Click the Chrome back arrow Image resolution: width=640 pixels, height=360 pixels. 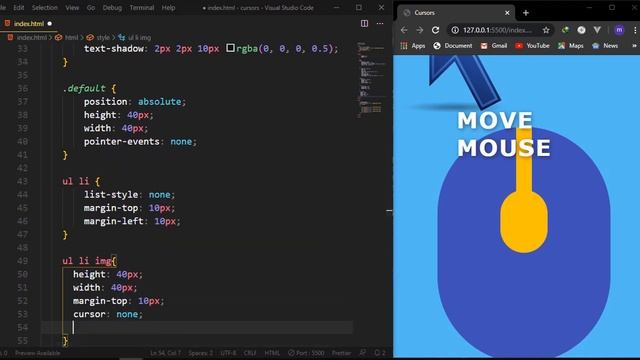pos(404,30)
